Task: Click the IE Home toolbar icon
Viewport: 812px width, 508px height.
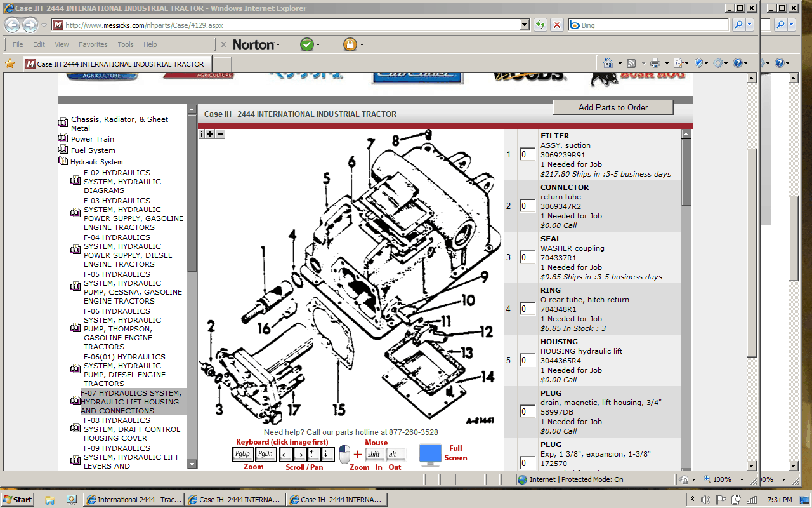Action: point(608,63)
